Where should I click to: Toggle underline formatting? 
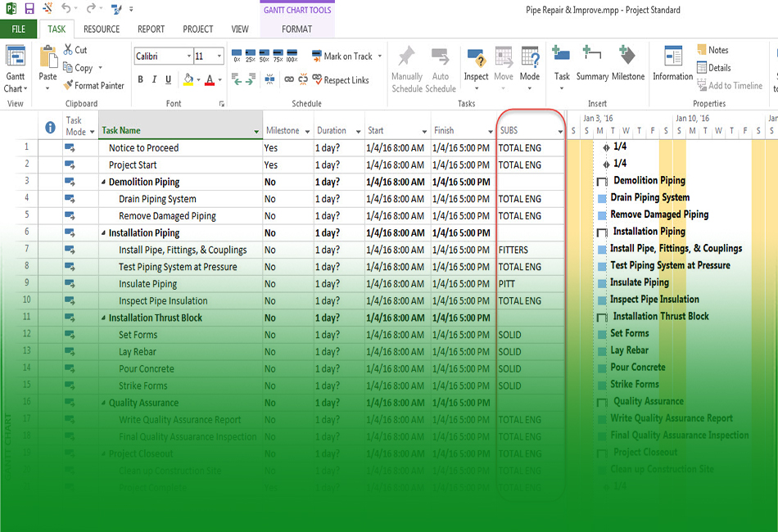pos(168,79)
